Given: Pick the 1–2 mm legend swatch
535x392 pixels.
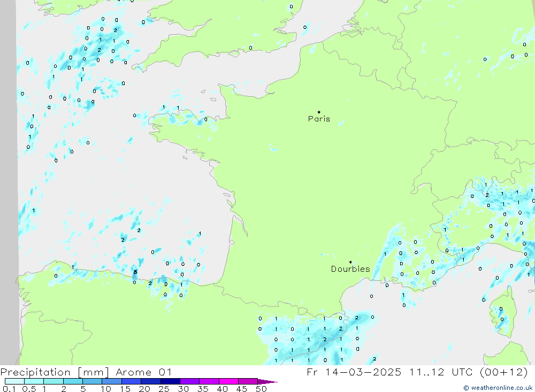Looking at the screenshot, I should tap(53, 381).
